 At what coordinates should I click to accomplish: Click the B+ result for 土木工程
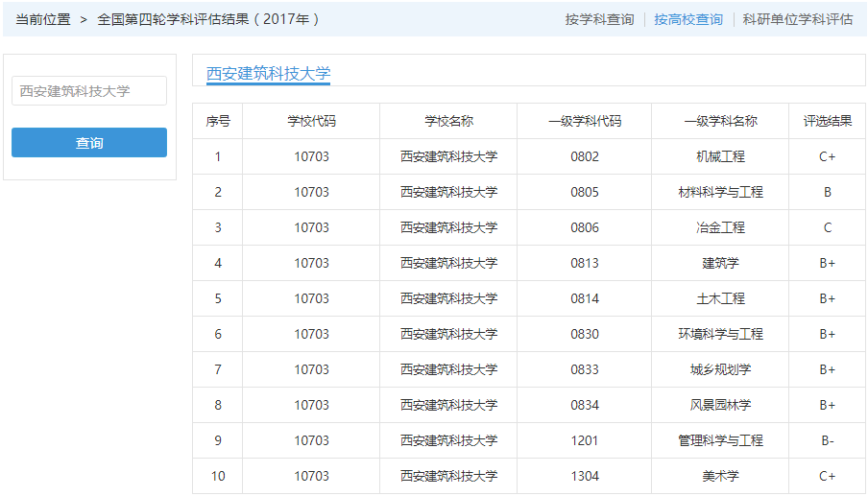coord(827,298)
